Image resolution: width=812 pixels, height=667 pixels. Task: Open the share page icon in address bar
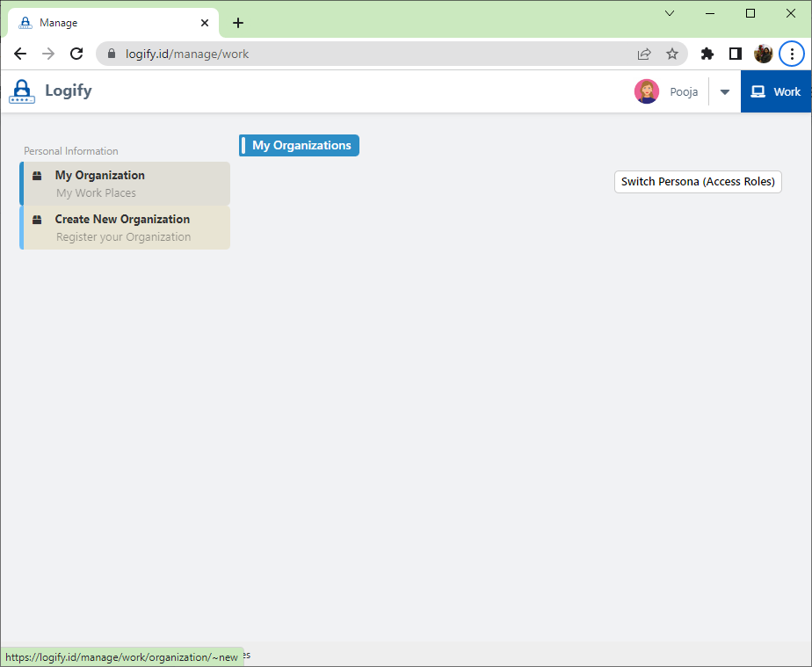point(644,54)
